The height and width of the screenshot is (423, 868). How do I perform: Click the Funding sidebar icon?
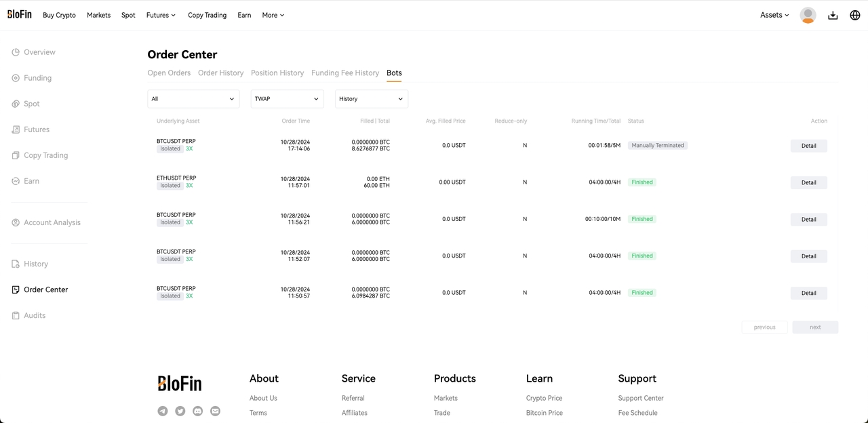pyautogui.click(x=16, y=78)
